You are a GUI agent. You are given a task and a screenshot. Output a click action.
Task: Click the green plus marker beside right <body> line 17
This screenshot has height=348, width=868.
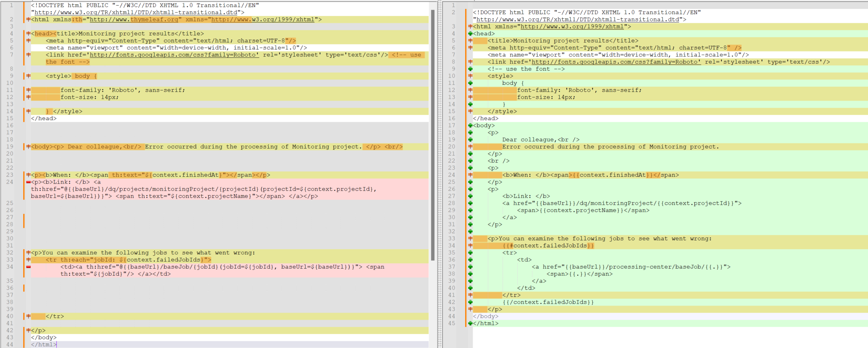click(x=470, y=125)
